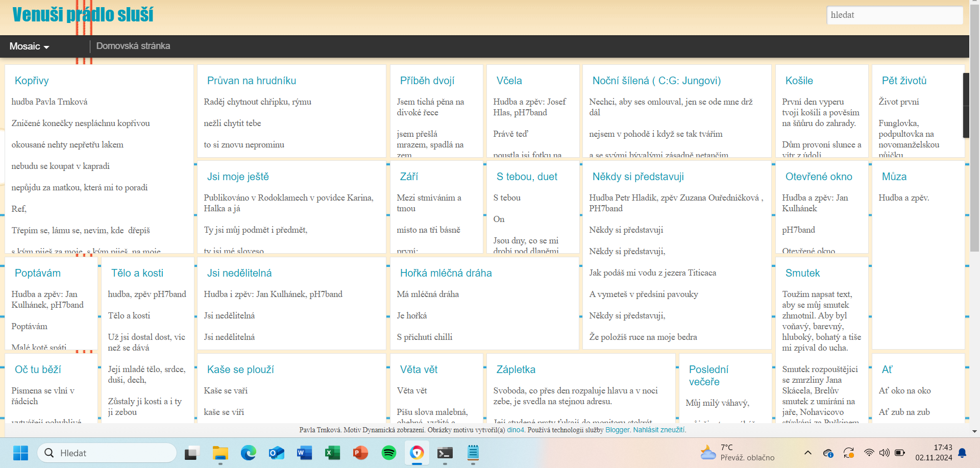The image size is (980, 468).
Task: Follow the dino4 footer link
Action: (x=516, y=430)
